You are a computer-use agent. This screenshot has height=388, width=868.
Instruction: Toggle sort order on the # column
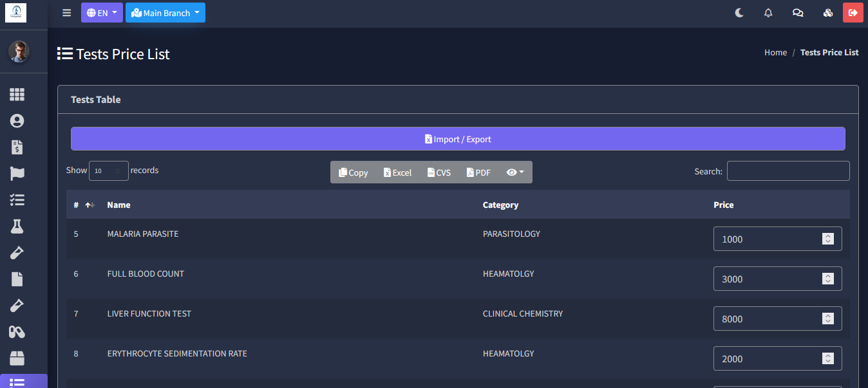pyautogui.click(x=90, y=205)
